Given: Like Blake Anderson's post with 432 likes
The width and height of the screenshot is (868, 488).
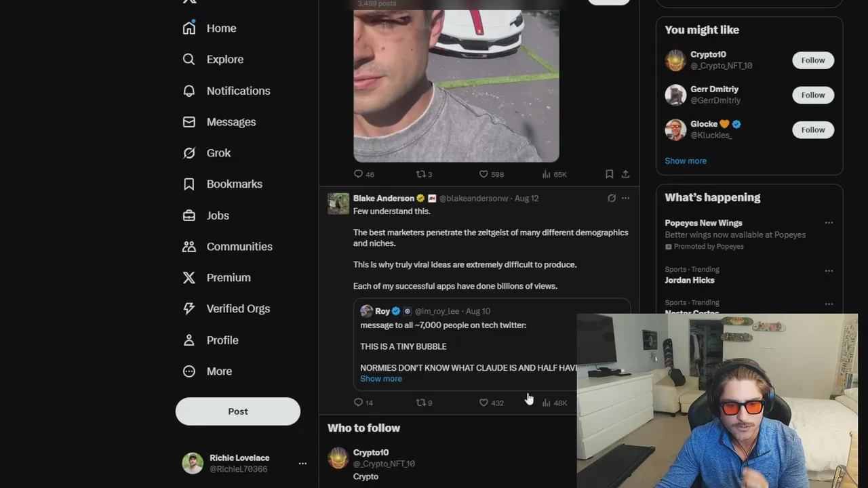Looking at the screenshot, I should click(484, 403).
